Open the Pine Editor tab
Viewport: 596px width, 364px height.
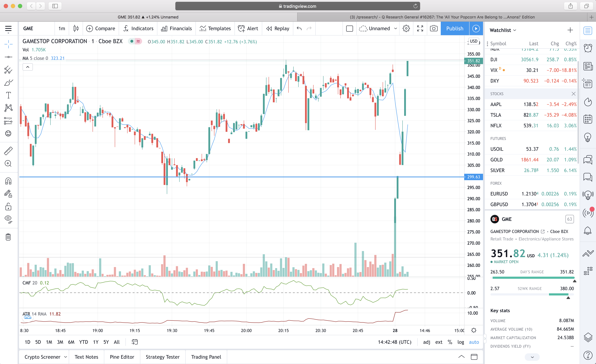click(122, 357)
